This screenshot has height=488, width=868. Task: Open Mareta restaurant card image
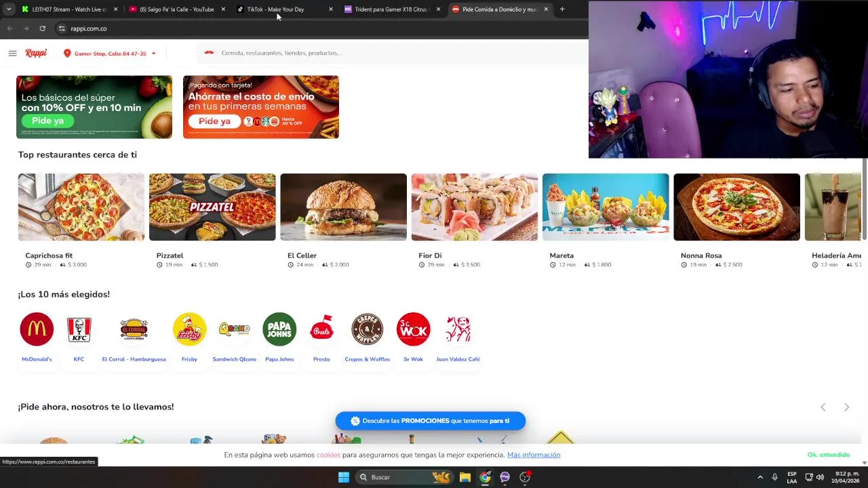[606, 207]
